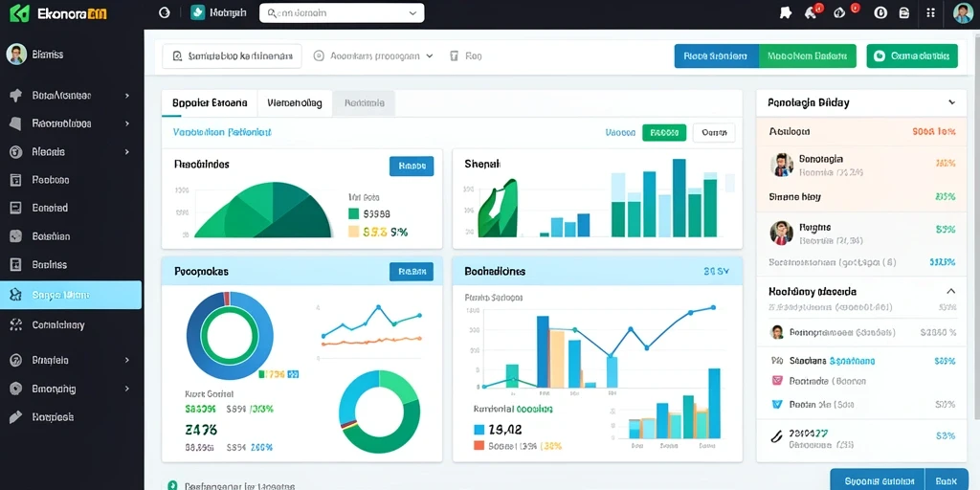Click the user avatar in the top-right corner
This screenshot has width=980, height=490.
coord(963,12)
